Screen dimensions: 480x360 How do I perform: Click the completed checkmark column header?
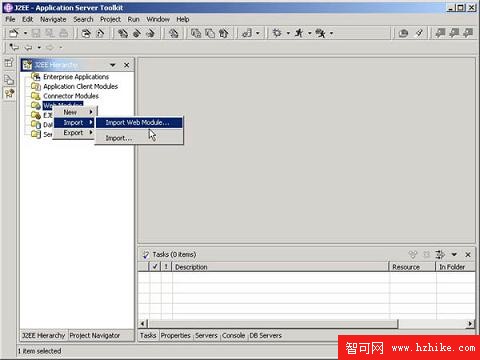click(x=155, y=267)
